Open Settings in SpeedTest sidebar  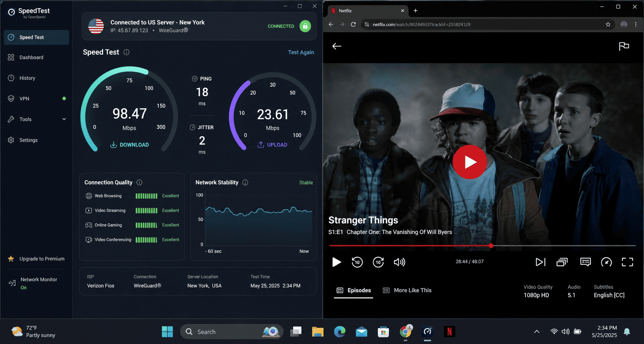(x=36, y=140)
